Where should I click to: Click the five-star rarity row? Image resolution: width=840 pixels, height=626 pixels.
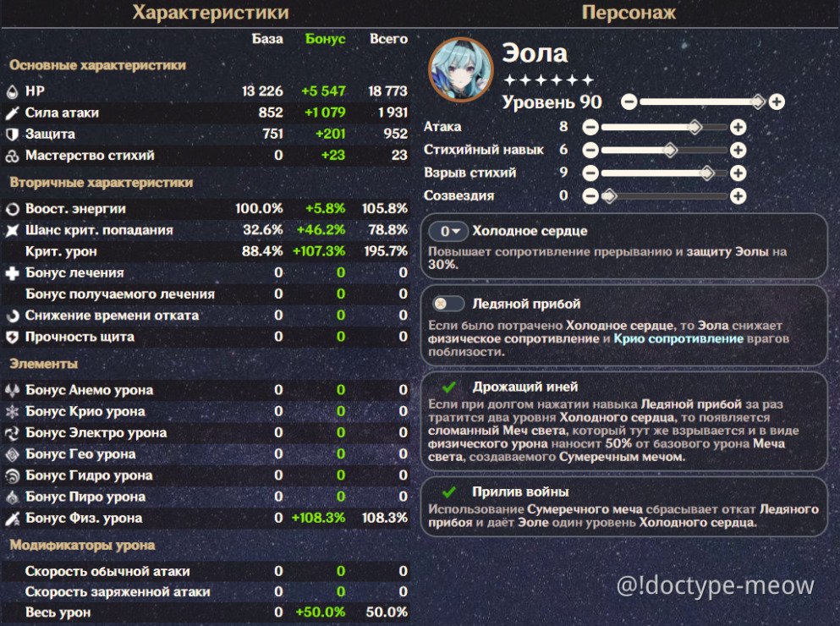point(549,80)
